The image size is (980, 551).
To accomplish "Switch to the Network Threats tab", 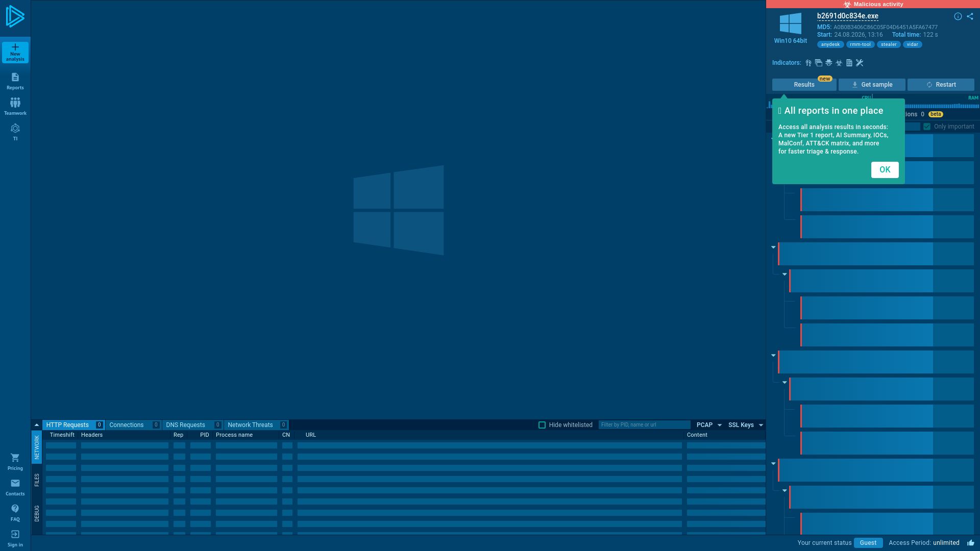I will click(x=256, y=425).
